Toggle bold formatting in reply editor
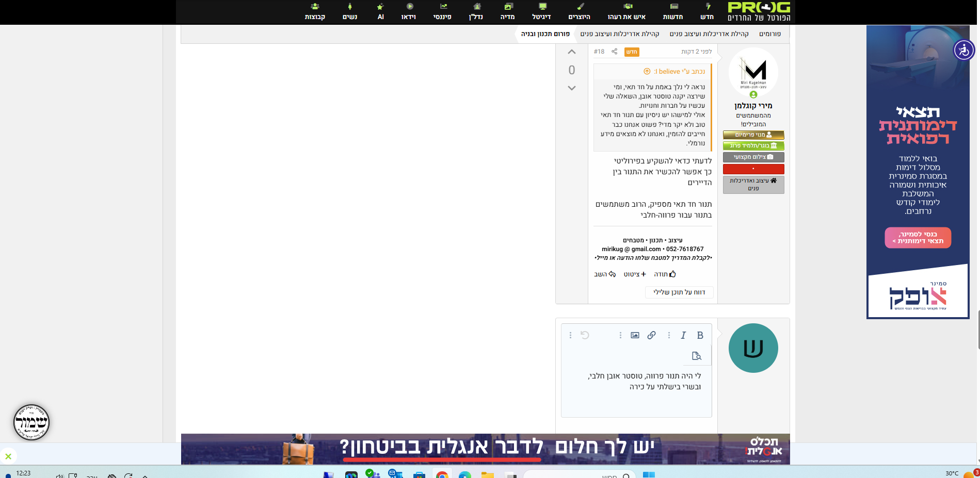Image resolution: width=980 pixels, height=478 pixels. tap(700, 335)
